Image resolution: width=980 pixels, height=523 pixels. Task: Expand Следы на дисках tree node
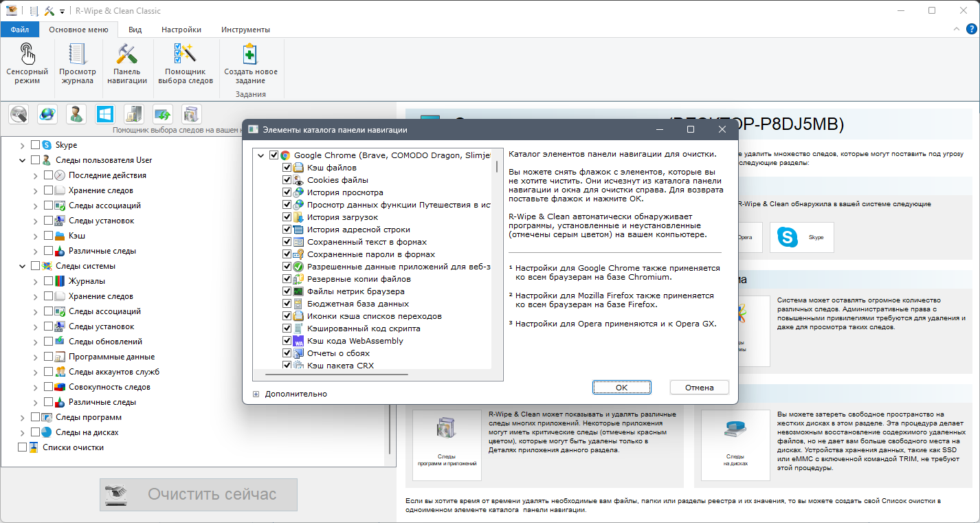pos(22,432)
